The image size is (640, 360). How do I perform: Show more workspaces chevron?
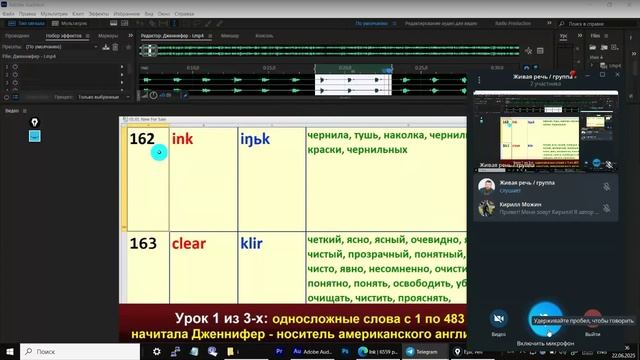[549, 23]
